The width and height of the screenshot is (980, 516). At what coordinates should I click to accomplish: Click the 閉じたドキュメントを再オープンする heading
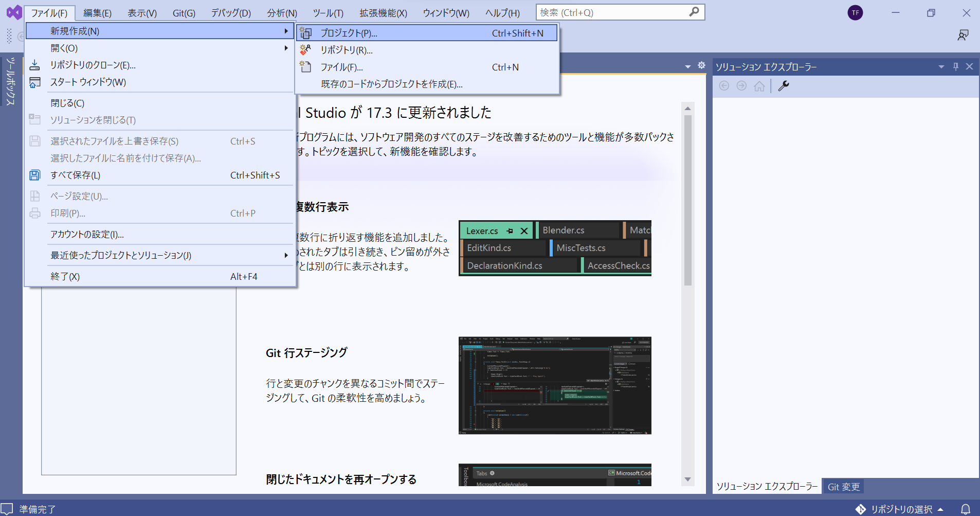(341, 479)
